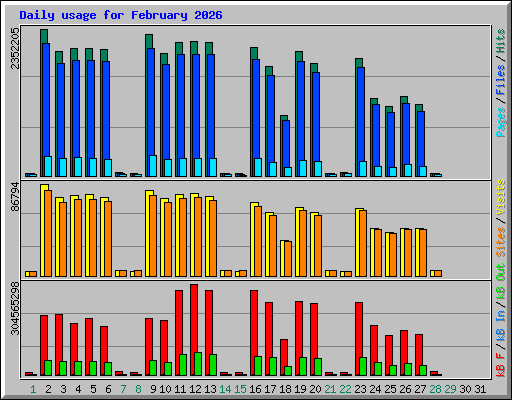512x400 pixels.
Task: Click day 19 on the x-axis
Action: (x=300, y=389)
